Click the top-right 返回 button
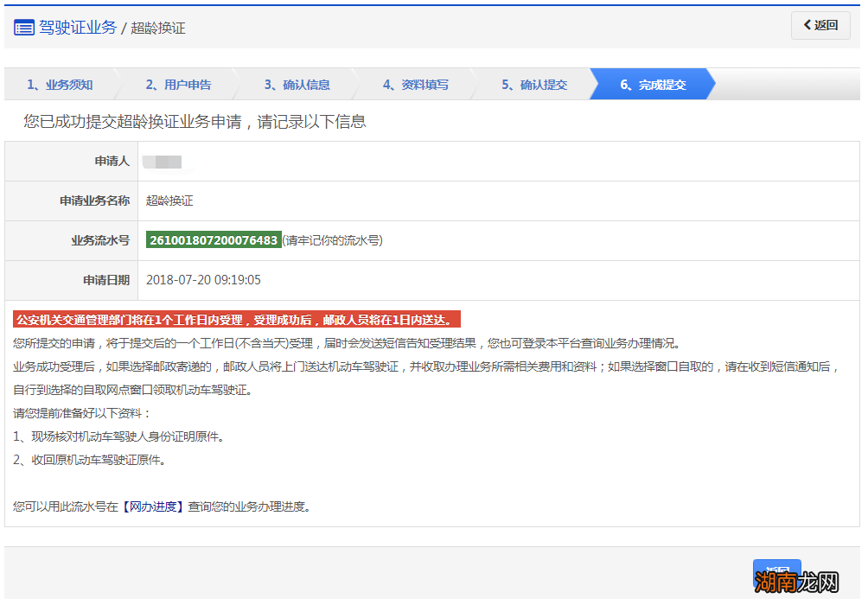Screen dimensions: 868x605 [x=820, y=25]
